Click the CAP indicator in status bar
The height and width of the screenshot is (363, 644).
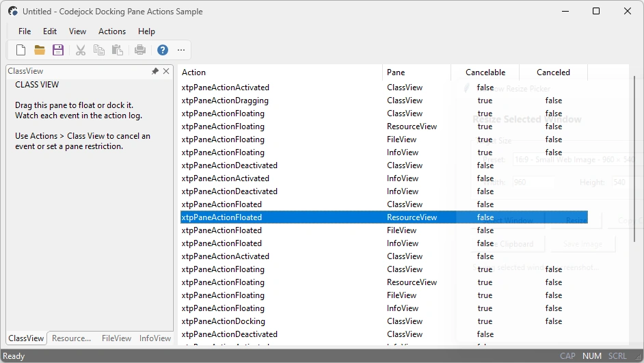pos(567,356)
